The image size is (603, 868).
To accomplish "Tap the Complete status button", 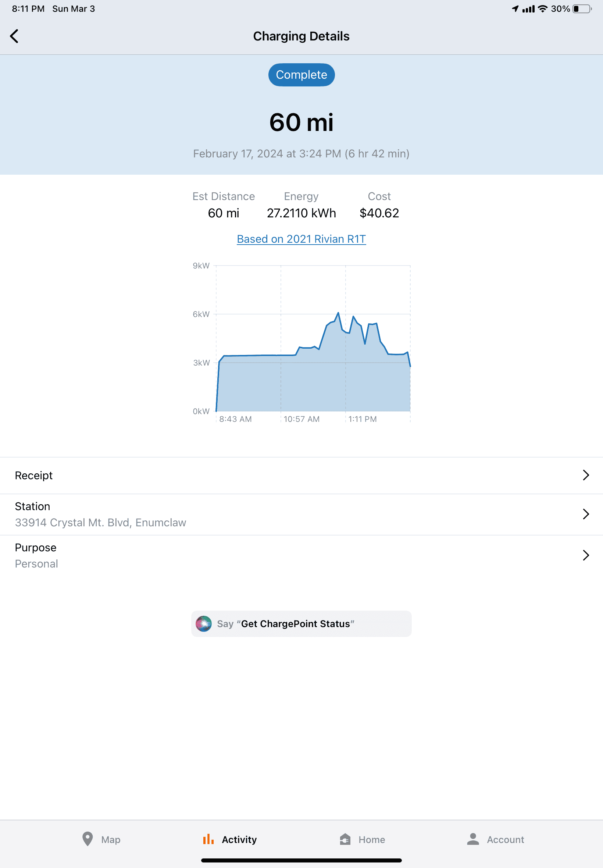I will tap(301, 75).
